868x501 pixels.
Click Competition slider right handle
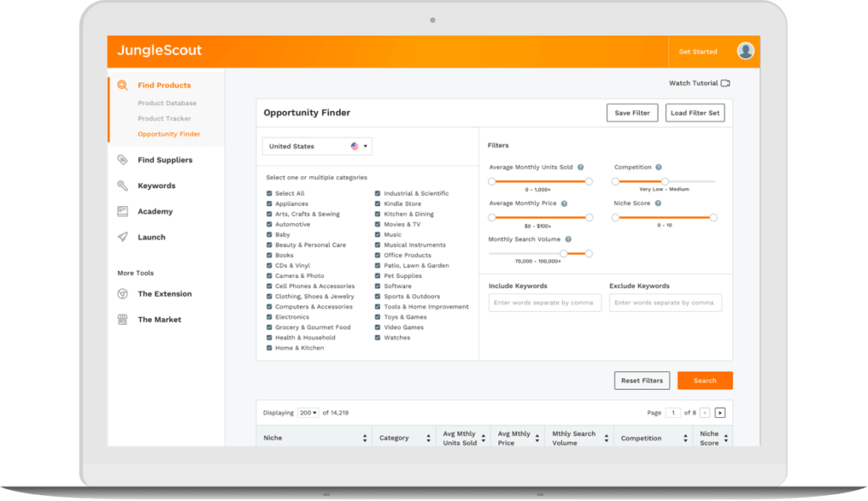point(665,181)
